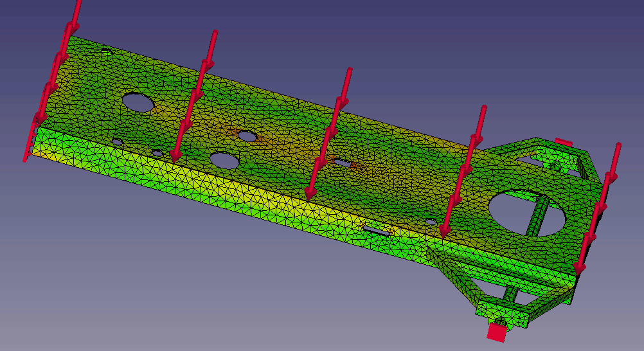Click the tiny hole near top-left corner
Image resolution: width=644 pixels, height=351 pixels.
[107, 51]
